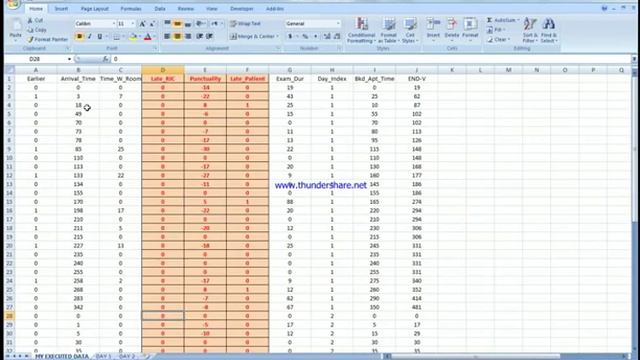Image resolution: width=640 pixels, height=360 pixels.
Task: Switch to the Data tab
Action: [x=160, y=9]
